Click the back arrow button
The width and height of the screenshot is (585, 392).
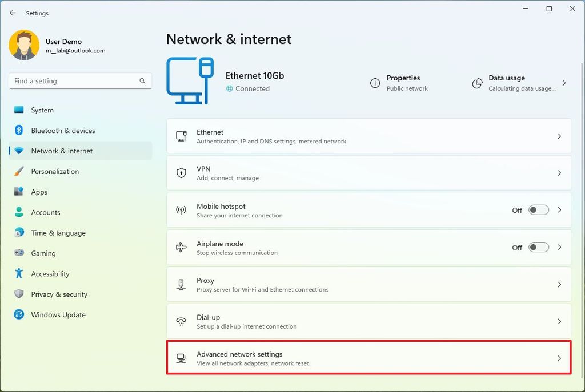[13, 13]
